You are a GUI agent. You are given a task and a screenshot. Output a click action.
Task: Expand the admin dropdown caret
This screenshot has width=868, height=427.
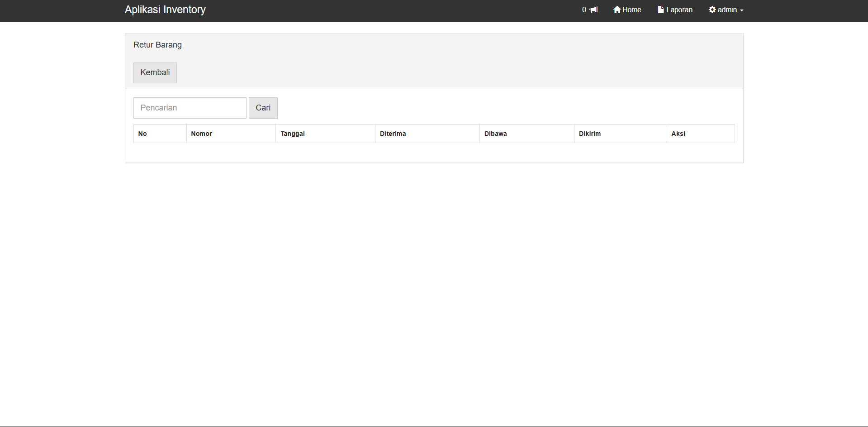pos(742,10)
